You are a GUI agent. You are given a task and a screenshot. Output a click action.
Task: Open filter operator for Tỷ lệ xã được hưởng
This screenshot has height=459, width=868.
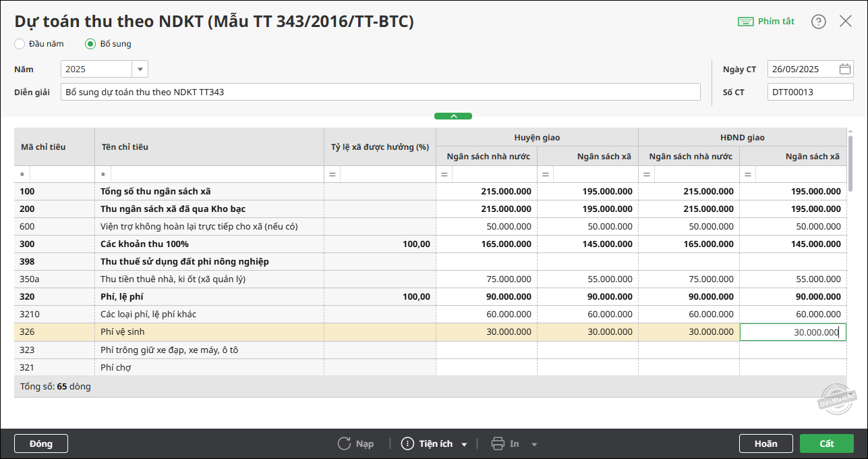coord(332,175)
